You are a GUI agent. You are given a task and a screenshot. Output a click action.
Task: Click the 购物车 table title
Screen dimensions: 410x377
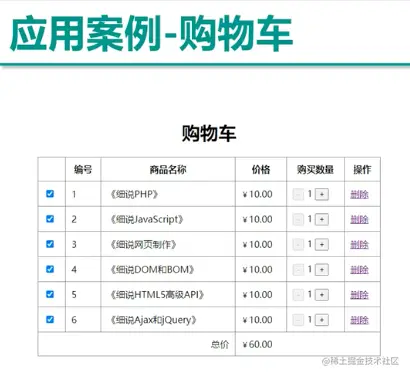209,133
